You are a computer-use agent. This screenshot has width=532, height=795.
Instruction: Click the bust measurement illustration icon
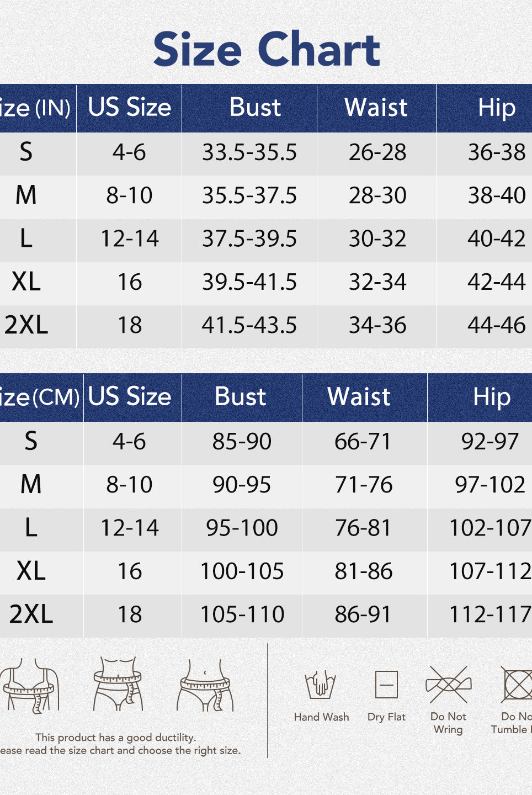[30, 685]
